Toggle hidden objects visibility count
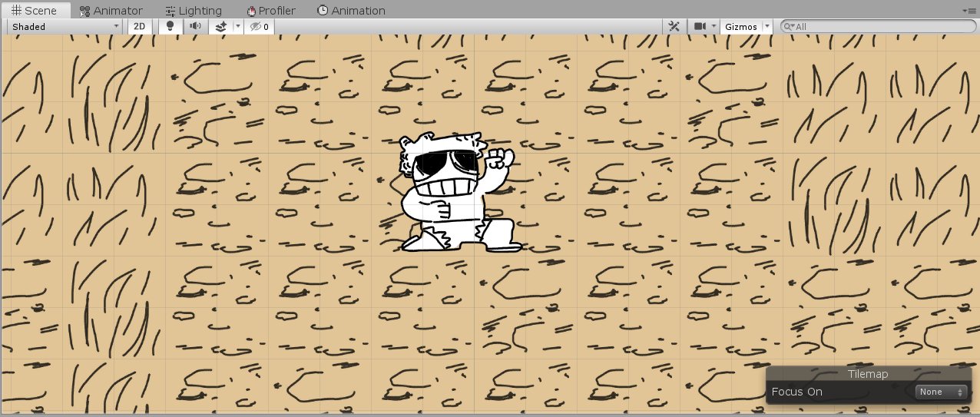 click(260, 26)
